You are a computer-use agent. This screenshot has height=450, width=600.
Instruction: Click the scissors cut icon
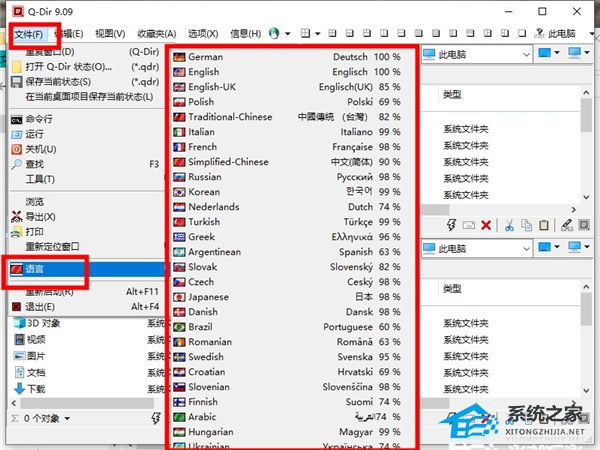[x=509, y=225]
